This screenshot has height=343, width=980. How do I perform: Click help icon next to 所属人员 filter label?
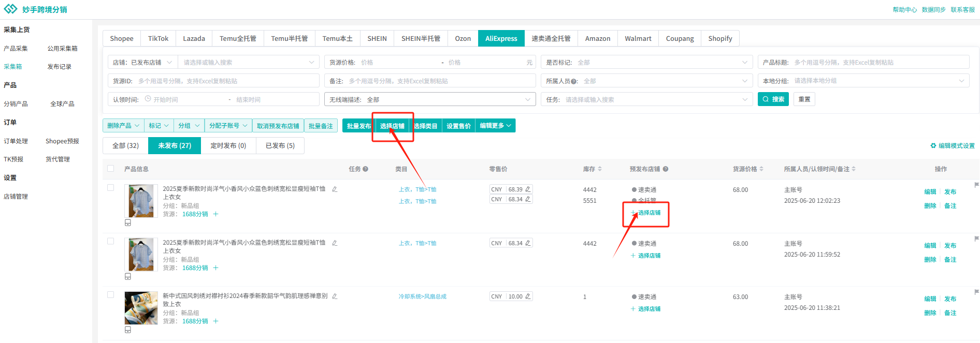[574, 81]
